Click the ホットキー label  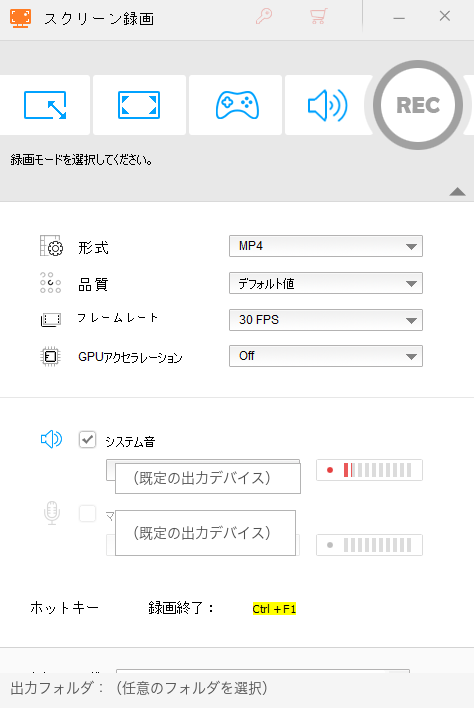(65, 608)
